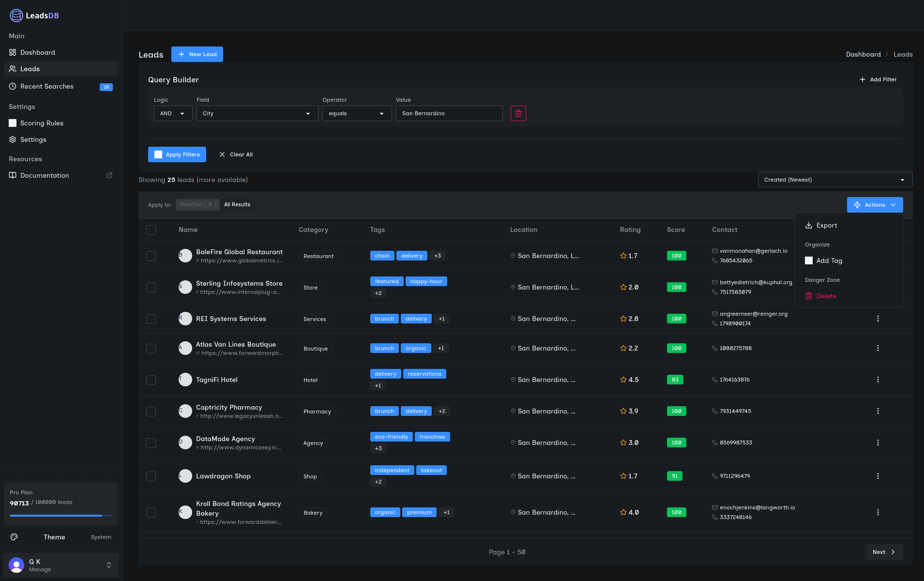
Task: Tick the checkbox beside Lawdragon Shop
Action: (151, 476)
